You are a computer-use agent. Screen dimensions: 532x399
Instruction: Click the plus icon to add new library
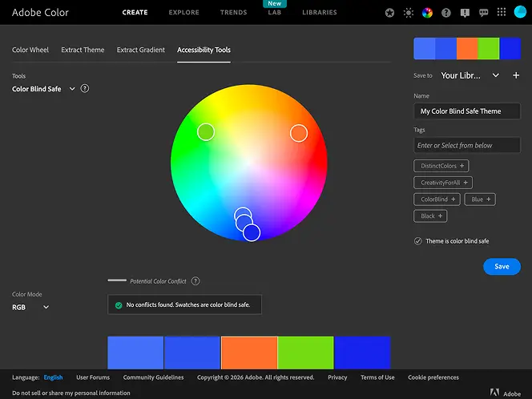(516, 75)
